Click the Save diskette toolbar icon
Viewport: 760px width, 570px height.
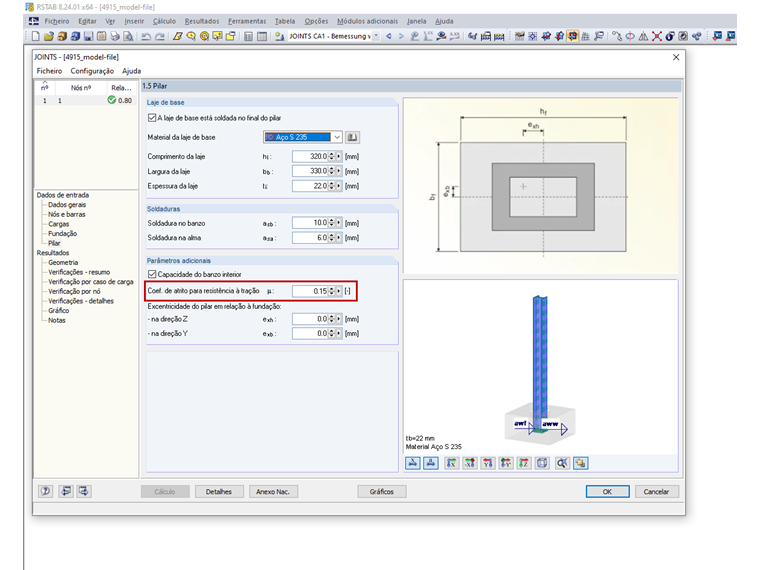(x=88, y=36)
